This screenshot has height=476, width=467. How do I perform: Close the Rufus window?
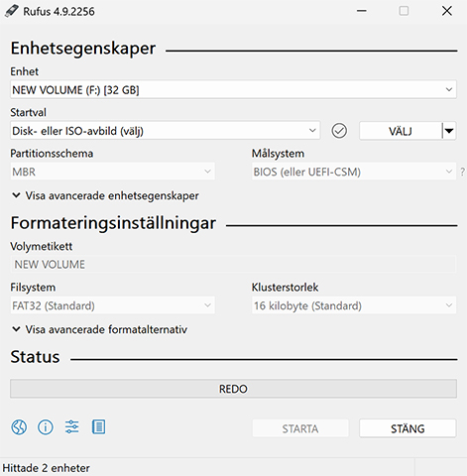tap(447, 11)
